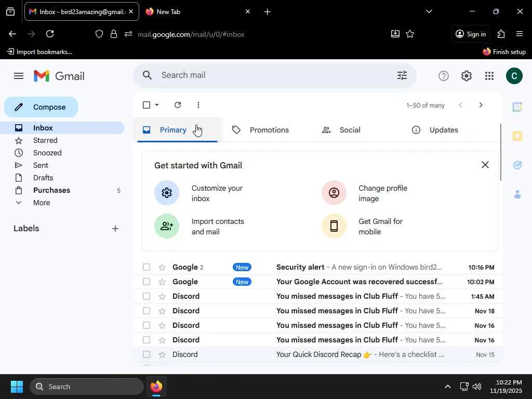Open the Gmail main menu hamburger
Screen dimensions: 532x399
[19, 76]
